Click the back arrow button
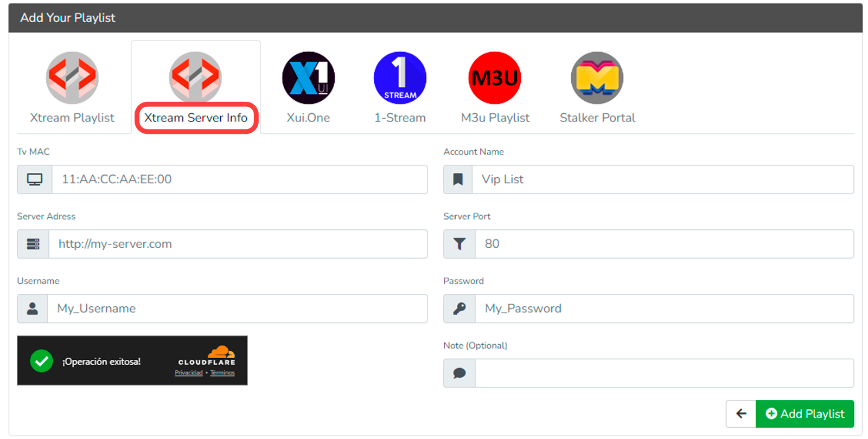 (741, 414)
